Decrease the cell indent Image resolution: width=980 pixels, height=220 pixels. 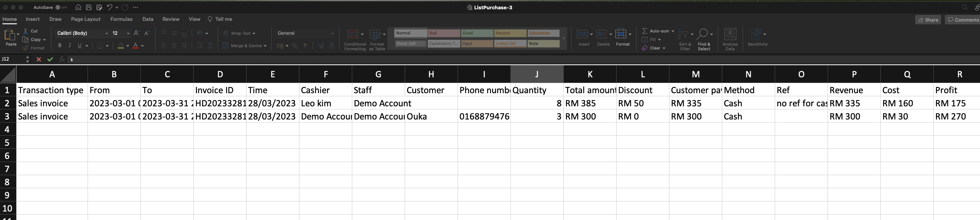click(x=200, y=46)
